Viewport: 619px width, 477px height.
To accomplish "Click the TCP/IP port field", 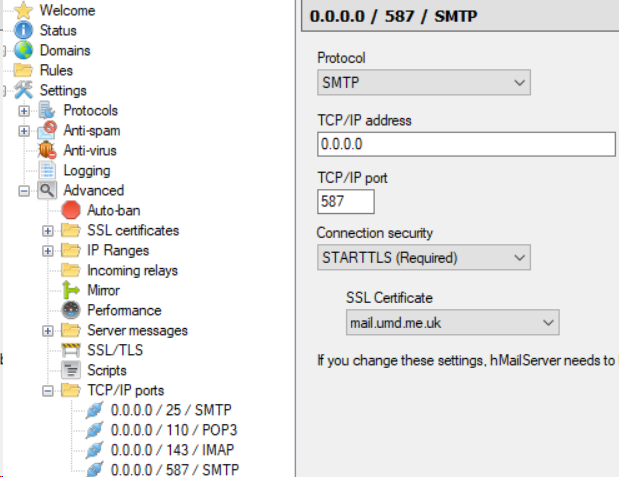I will (345, 201).
